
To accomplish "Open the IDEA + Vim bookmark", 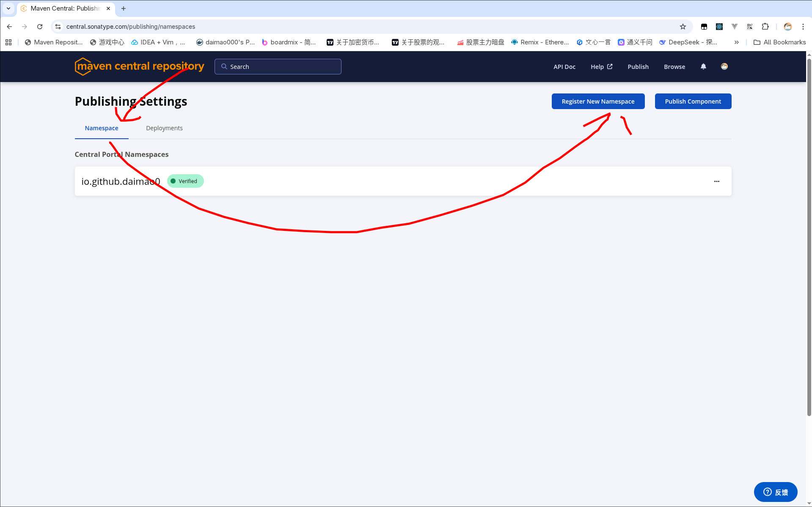I will [x=158, y=42].
